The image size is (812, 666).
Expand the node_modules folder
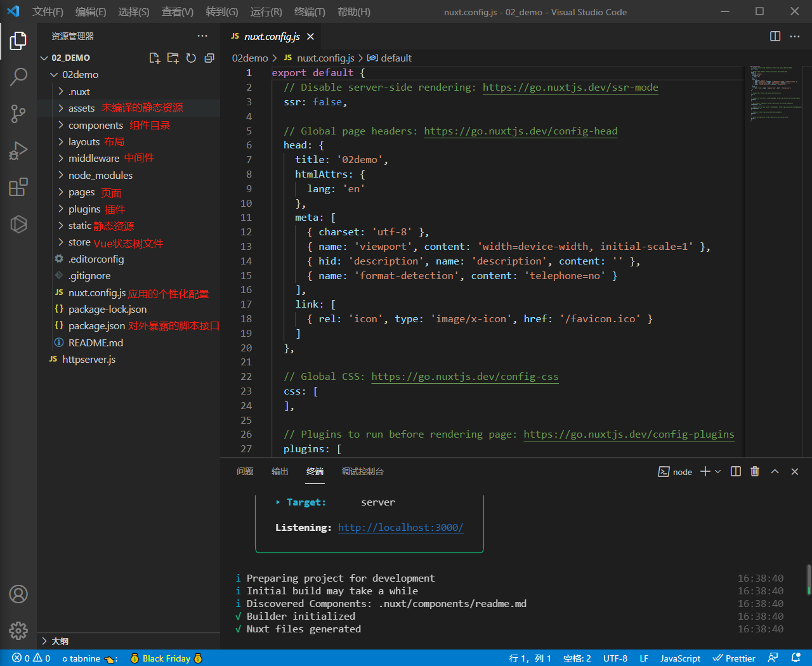(x=128, y=176)
